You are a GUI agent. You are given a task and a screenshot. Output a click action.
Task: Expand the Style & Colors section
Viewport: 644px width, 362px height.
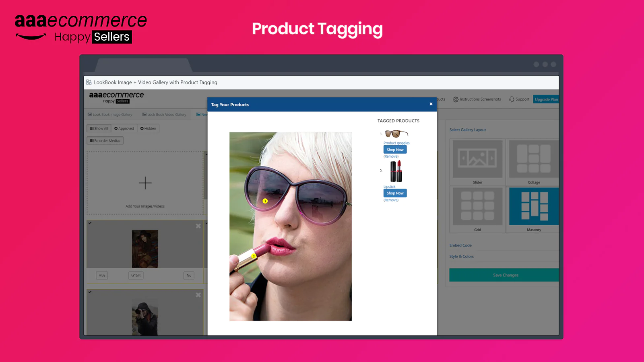click(x=462, y=257)
